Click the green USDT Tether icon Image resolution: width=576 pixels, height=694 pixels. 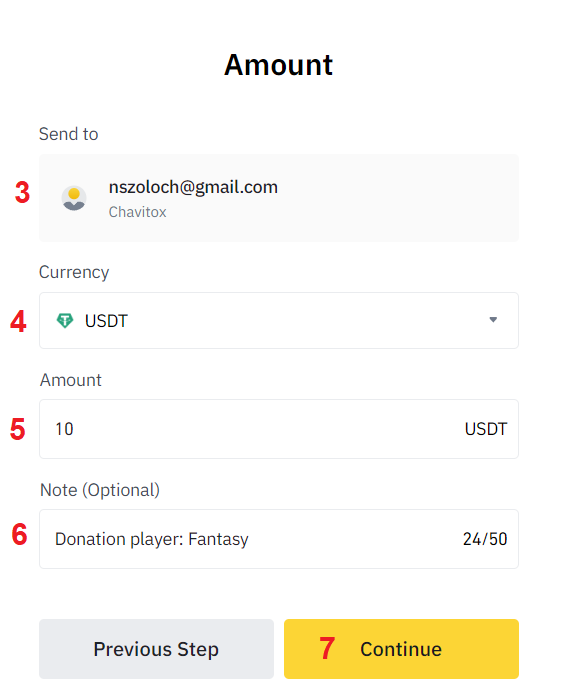click(65, 320)
